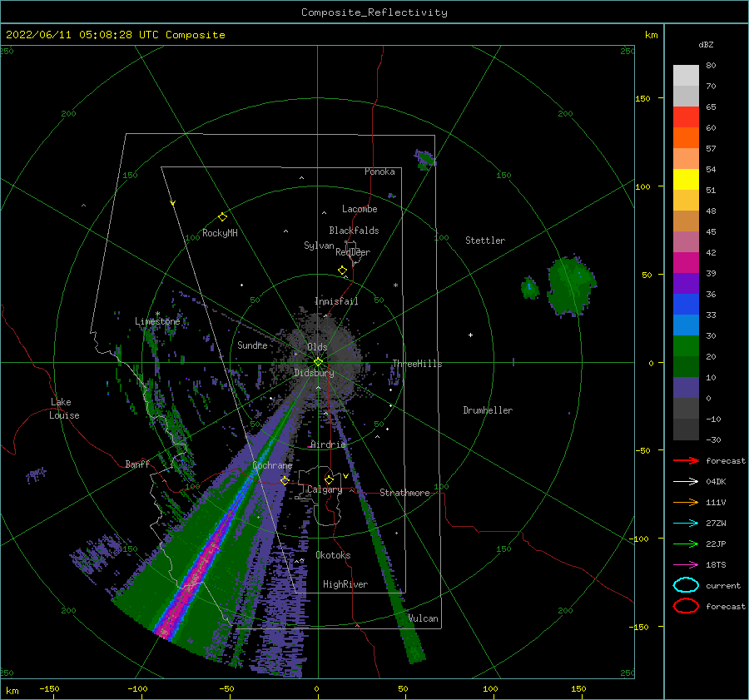Select the slate 10-0 dBZ swatch

(686, 388)
